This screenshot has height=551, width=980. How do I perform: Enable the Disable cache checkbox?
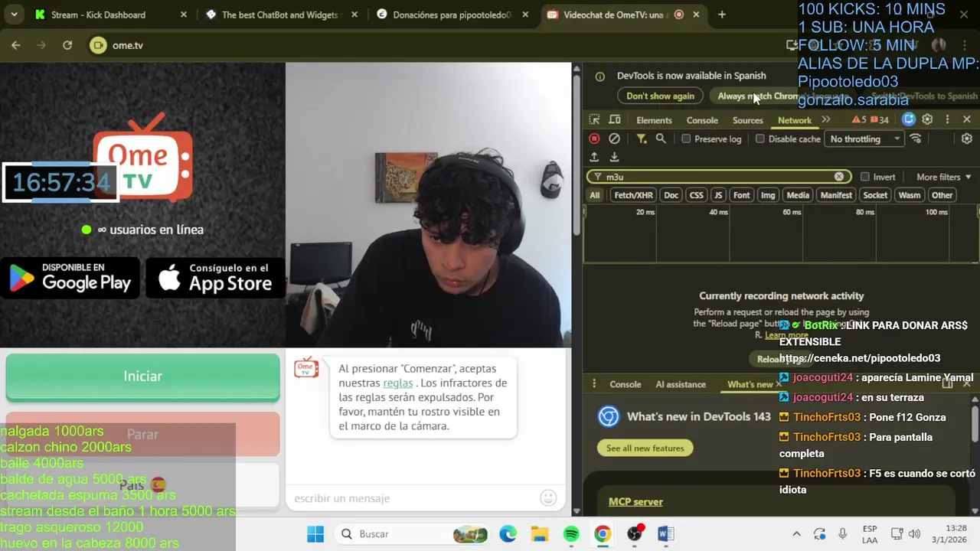[x=759, y=139]
